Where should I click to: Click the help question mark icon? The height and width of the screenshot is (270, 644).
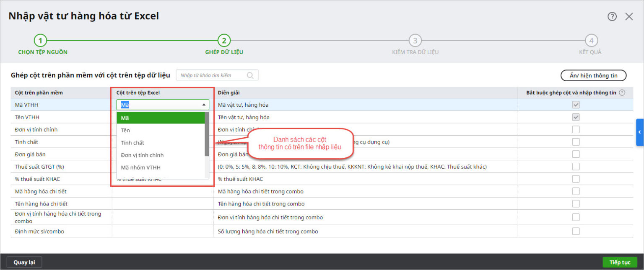[612, 16]
